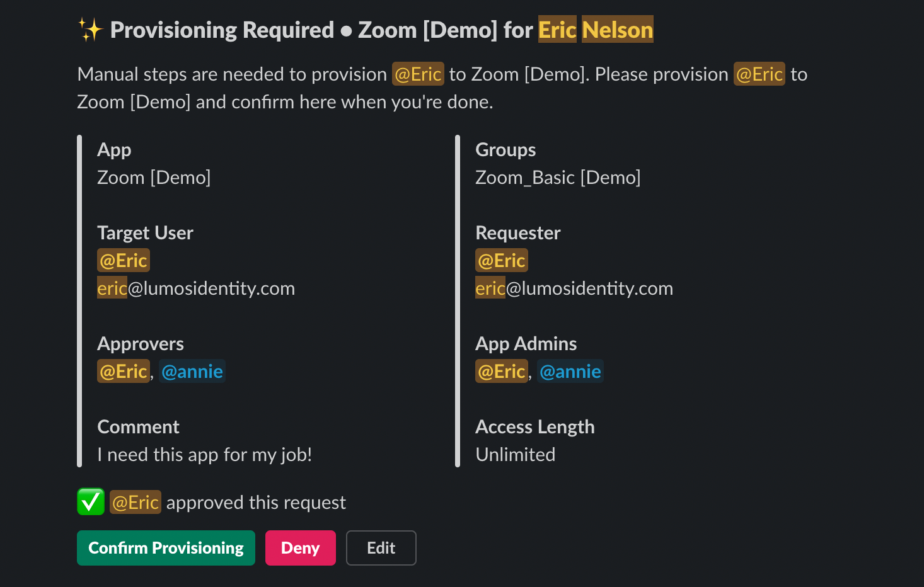924x587 pixels.
Task: Click the 'Please provision @Eric' mention
Action: [759, 74]
